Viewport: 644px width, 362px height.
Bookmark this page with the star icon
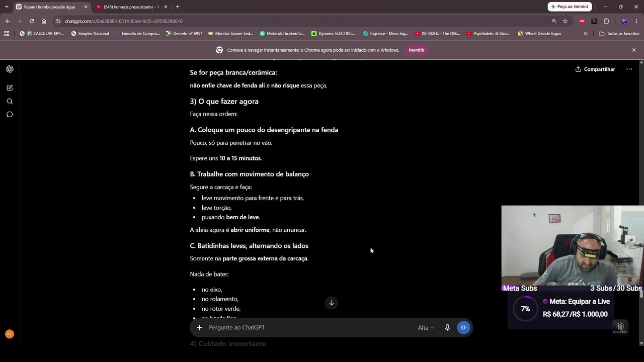(565, 21)
